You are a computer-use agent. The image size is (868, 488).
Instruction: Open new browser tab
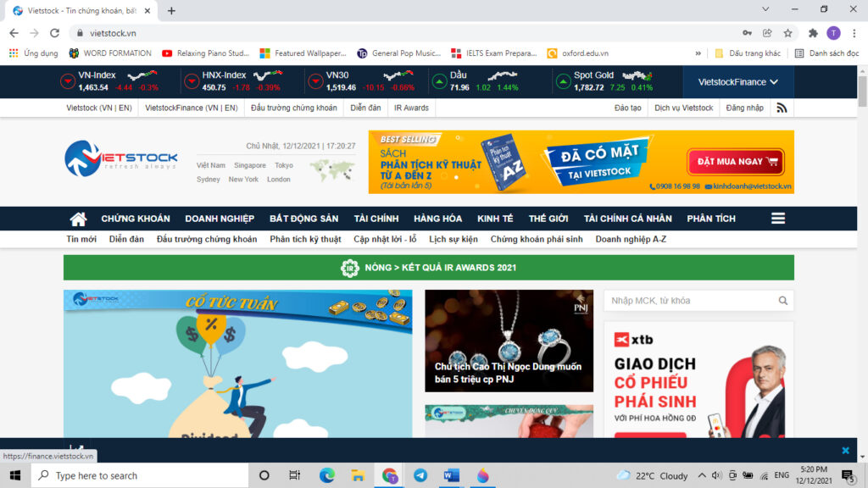(x=171, y=10)
